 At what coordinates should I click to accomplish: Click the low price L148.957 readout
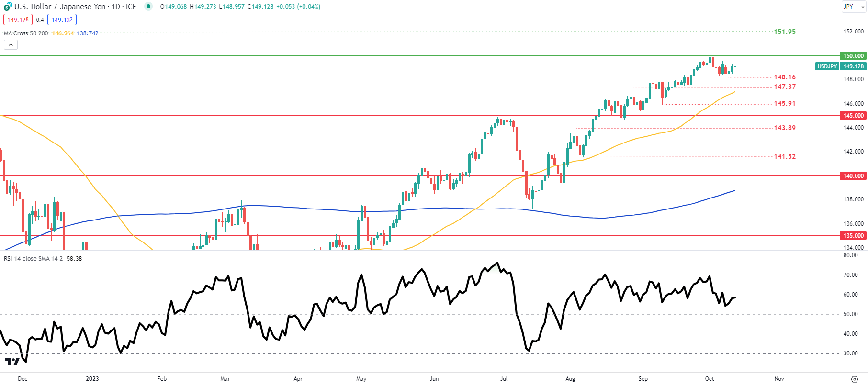(x=232, y=7)
